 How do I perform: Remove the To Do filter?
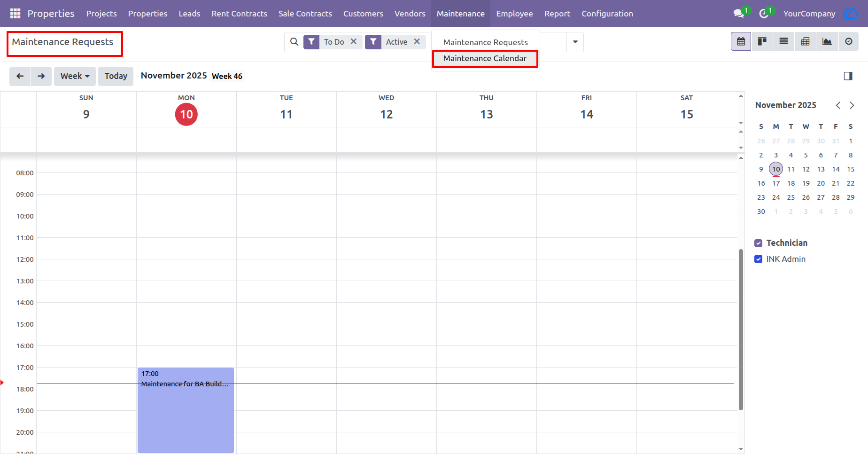[354, 41]
